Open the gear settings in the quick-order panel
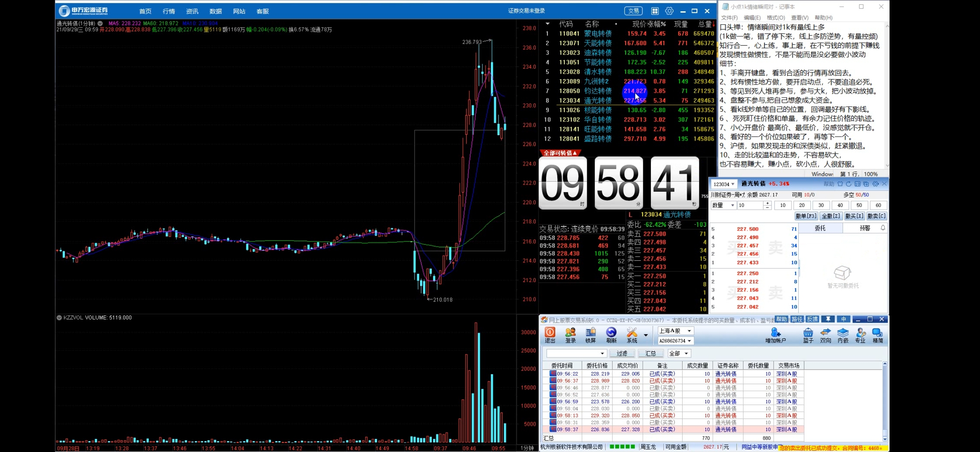This screenshot has width=980, height=452. (875, 184)
